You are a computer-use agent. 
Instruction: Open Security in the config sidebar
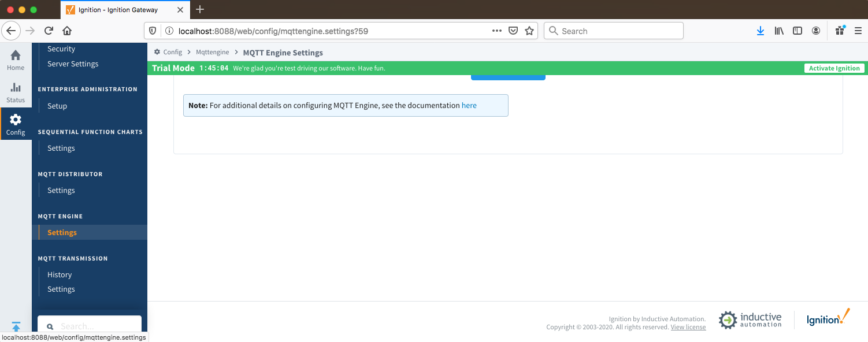coord(61,49)
